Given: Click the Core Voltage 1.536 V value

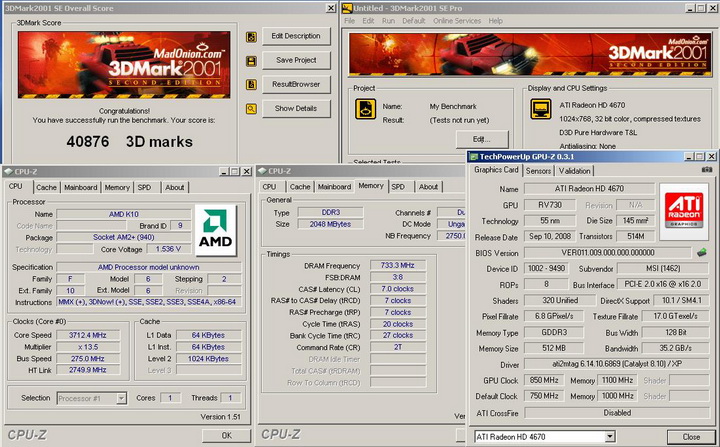Looking at the screenshot, I should click(x=168, y=249).
